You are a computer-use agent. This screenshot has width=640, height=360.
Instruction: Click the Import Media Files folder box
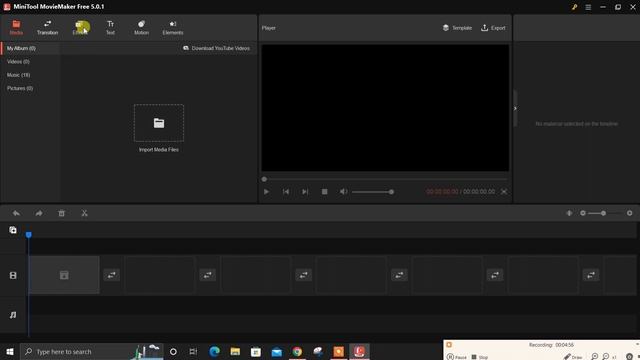[159, 123]
